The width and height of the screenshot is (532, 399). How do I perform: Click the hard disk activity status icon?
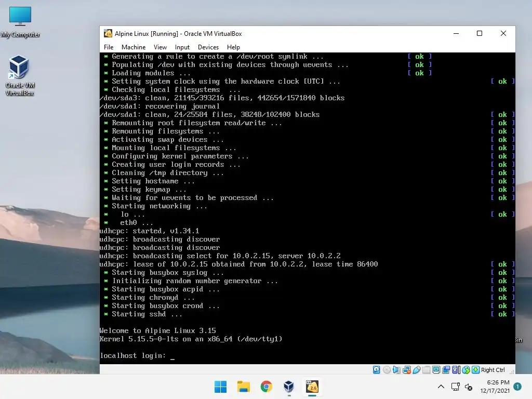pyautogui.click(x=377, y=370)
